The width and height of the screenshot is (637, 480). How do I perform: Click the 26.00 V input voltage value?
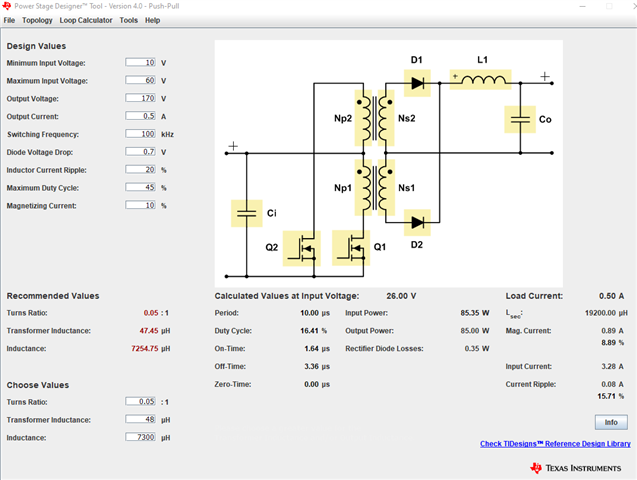coord(401,296)
